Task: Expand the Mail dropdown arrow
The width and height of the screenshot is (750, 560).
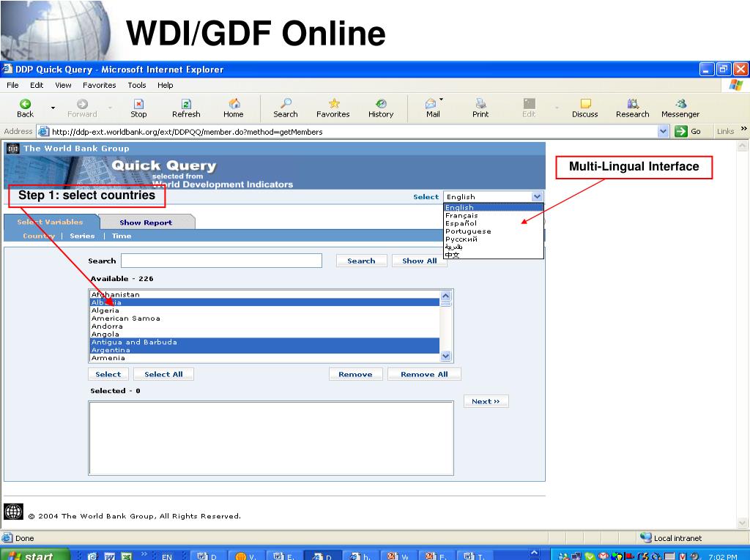Action: (x=441, y=100)
